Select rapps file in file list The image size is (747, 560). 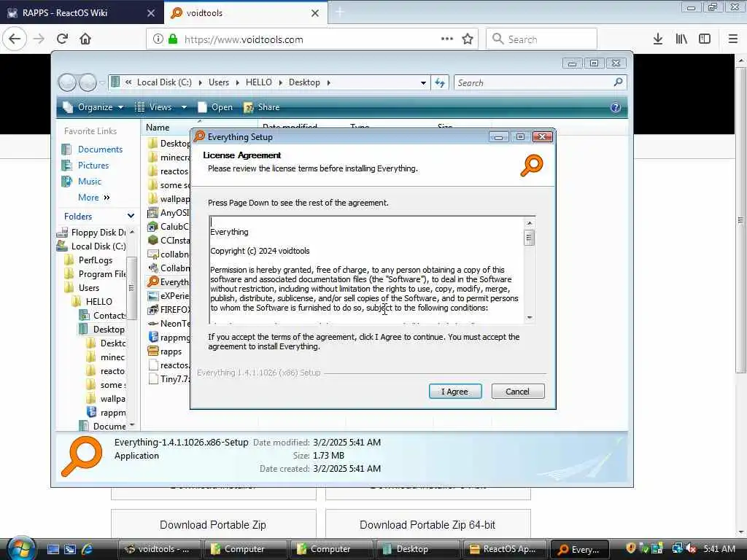[166, 351]
